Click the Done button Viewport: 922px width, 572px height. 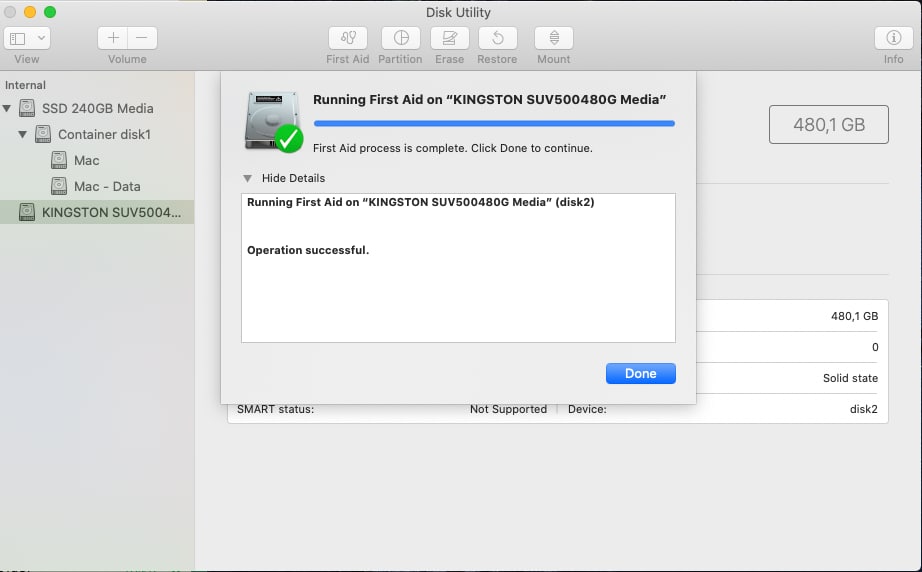coord(640,373)
